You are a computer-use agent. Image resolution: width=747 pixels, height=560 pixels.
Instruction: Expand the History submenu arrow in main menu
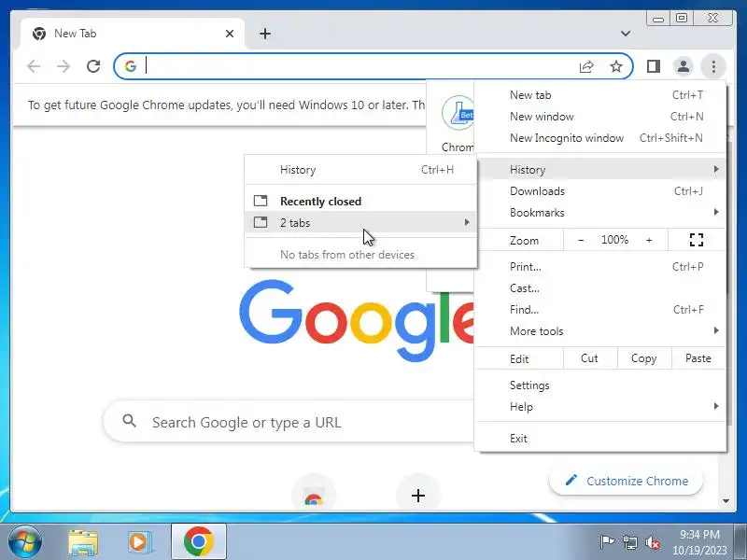(715, 169)
